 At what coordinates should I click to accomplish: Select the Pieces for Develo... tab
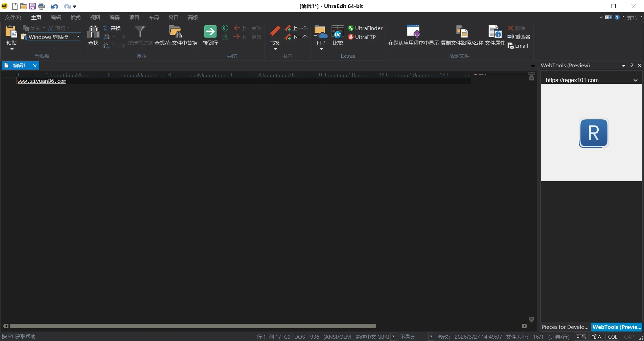[565, 327]
